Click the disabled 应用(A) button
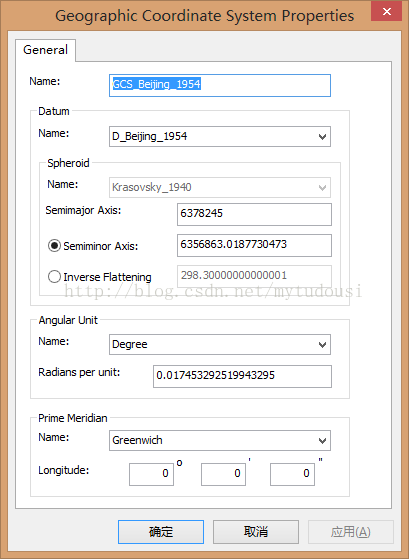Viewport: 409px width, 560px height. click(351, 532)
